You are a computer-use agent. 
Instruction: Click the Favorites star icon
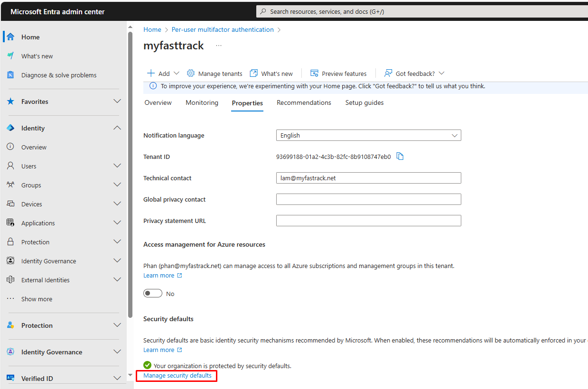pos(10,102)
